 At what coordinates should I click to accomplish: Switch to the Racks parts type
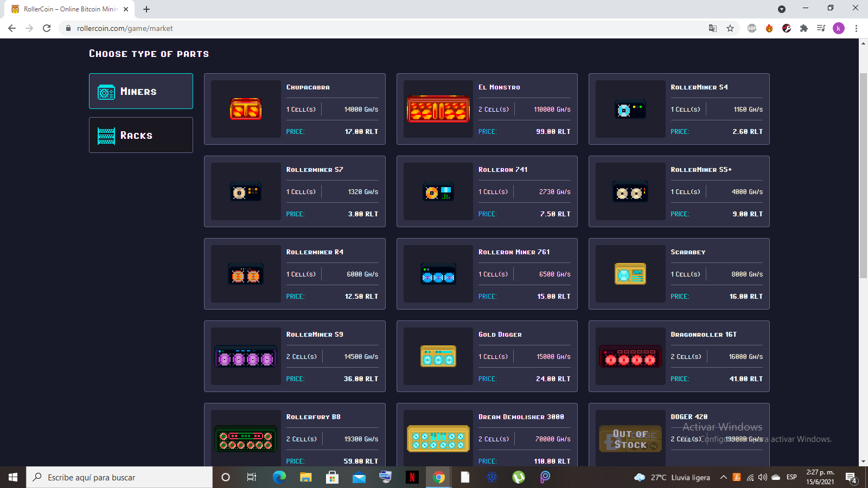pyautogui.click(x=141, y=135)
